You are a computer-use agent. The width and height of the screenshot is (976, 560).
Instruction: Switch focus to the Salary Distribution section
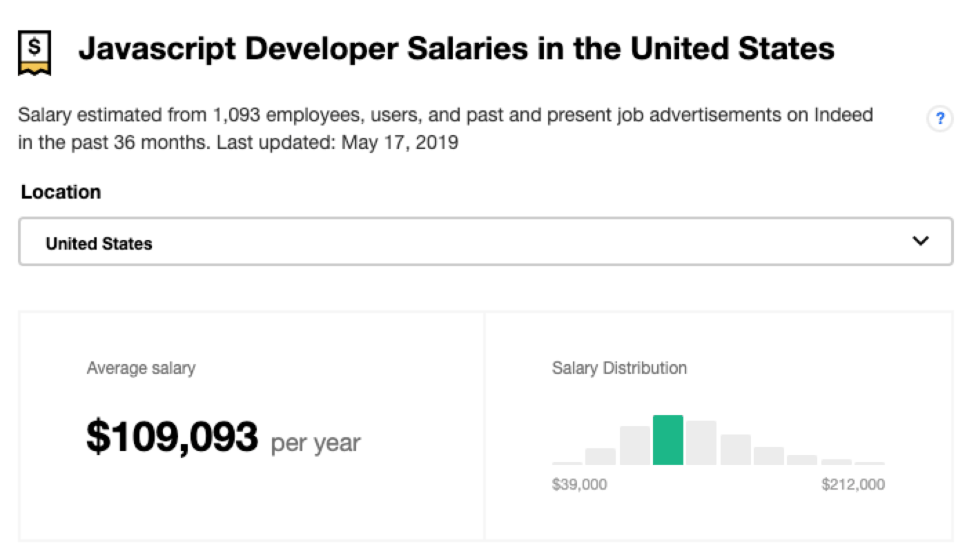pos(619,368)
